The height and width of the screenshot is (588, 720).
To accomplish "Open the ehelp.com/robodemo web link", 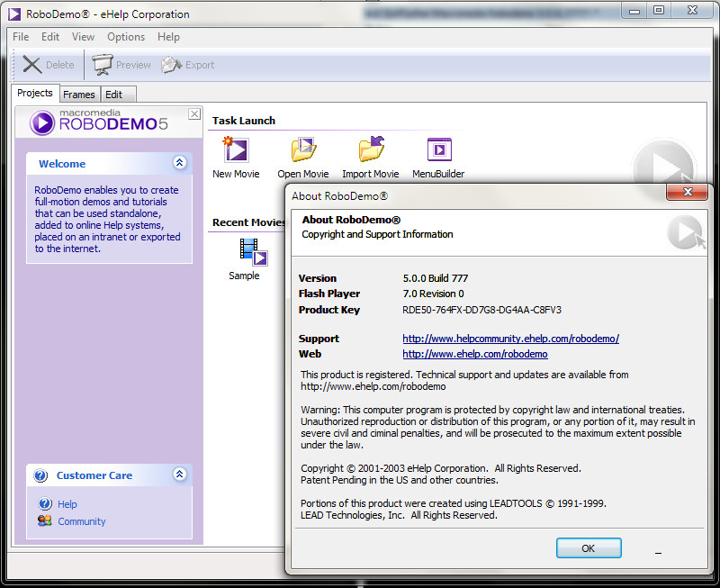I will click(x=474, y=354).
